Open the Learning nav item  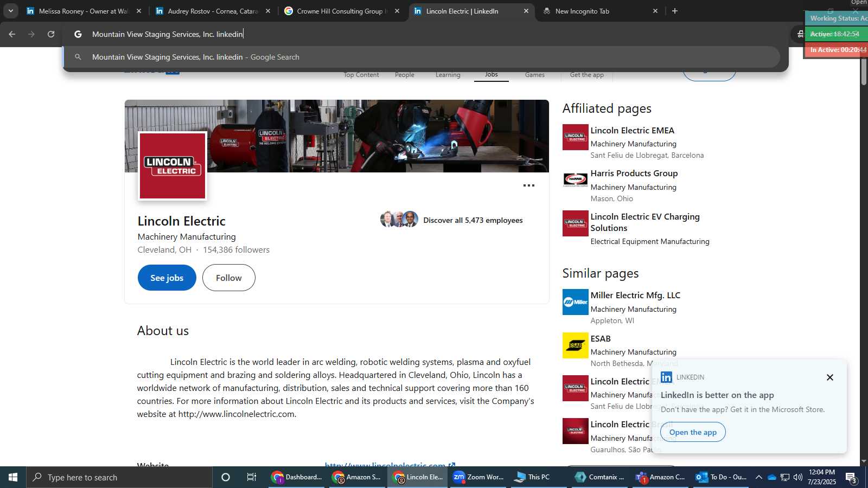[x=448, y=75]
